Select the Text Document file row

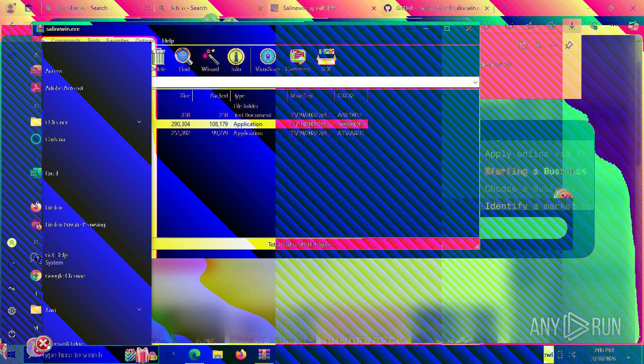click(262, 115)
